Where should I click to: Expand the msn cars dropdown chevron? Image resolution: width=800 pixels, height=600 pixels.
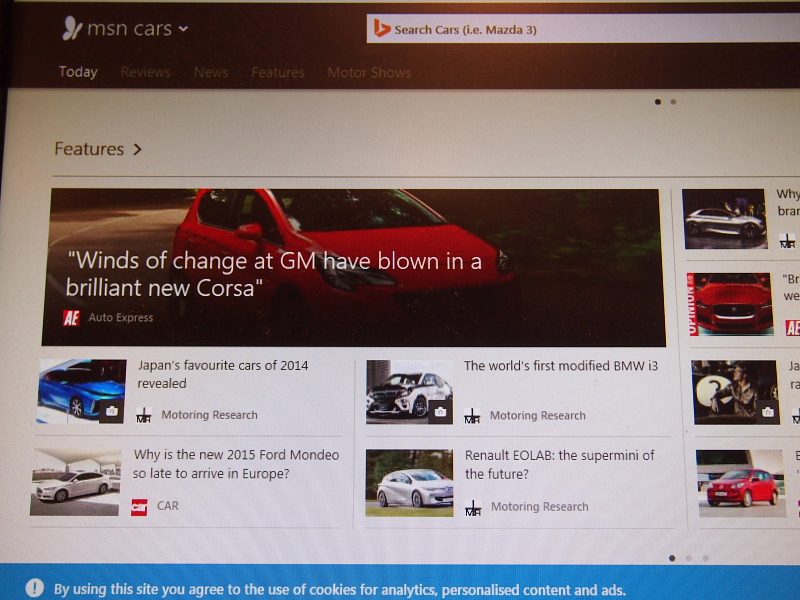(x=183, y=29)
